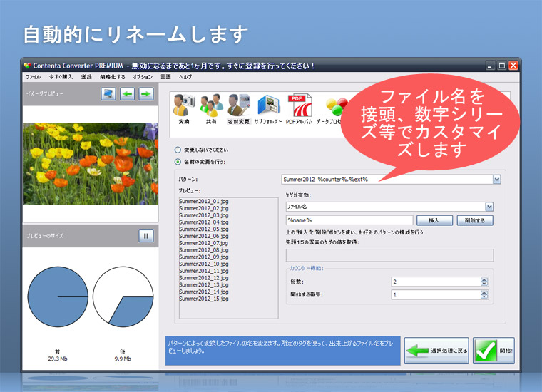Expand the ファイル名 tag dropdown
542x392 pixels.
click(x=489, y=207)
